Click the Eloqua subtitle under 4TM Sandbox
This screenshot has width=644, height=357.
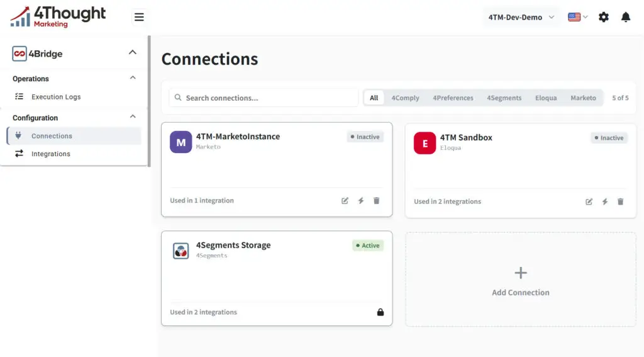pyautogui.click(x=450, y=148)
